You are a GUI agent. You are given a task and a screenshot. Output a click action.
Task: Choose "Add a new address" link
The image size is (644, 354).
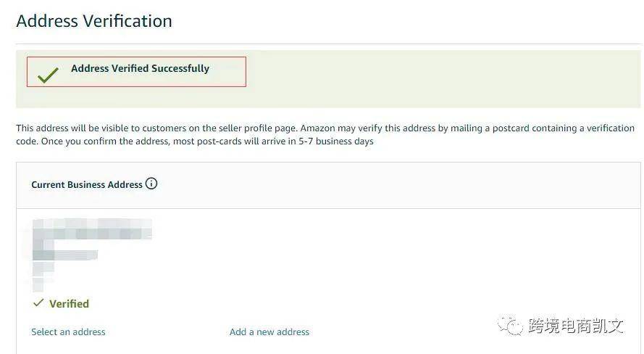[269, 332]
